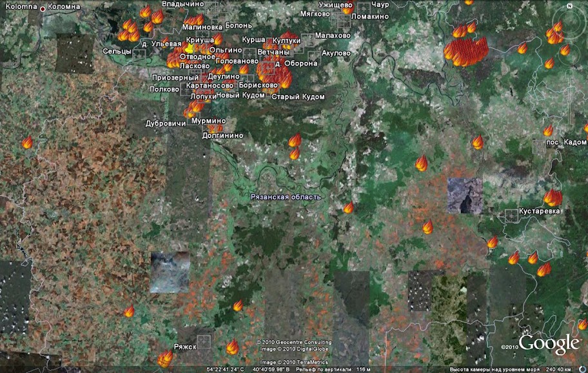Click the Приозерный place label
The height and width of the screenshot is (373, 588).
click(x=175, y=77)
